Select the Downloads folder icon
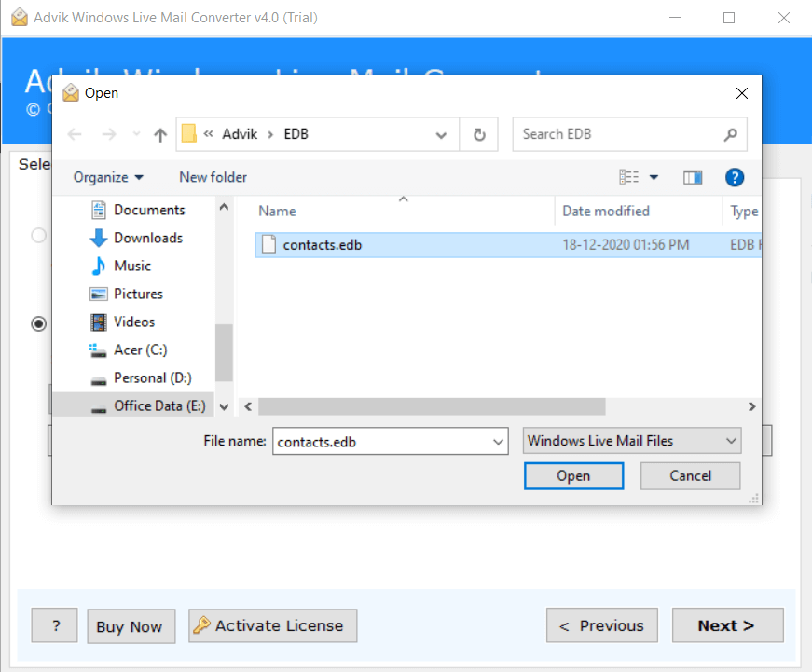This screenshot has width=812, height=672. [99, 238]
